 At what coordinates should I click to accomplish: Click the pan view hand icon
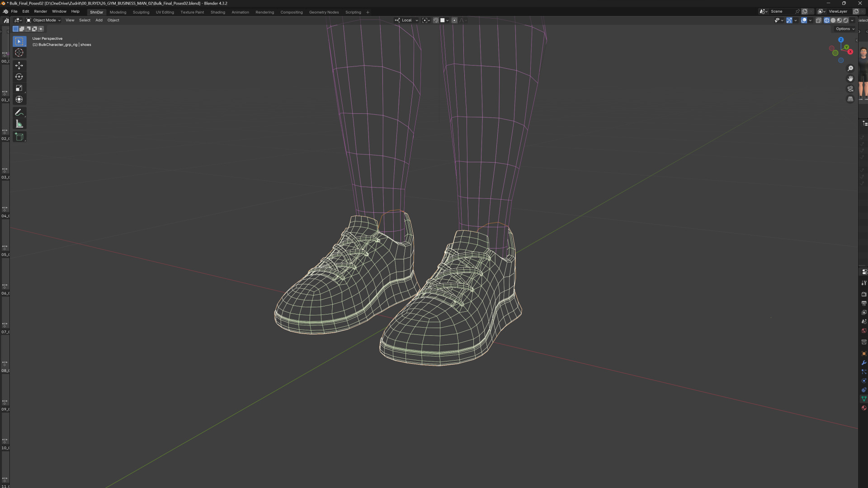tap(850, 79)
